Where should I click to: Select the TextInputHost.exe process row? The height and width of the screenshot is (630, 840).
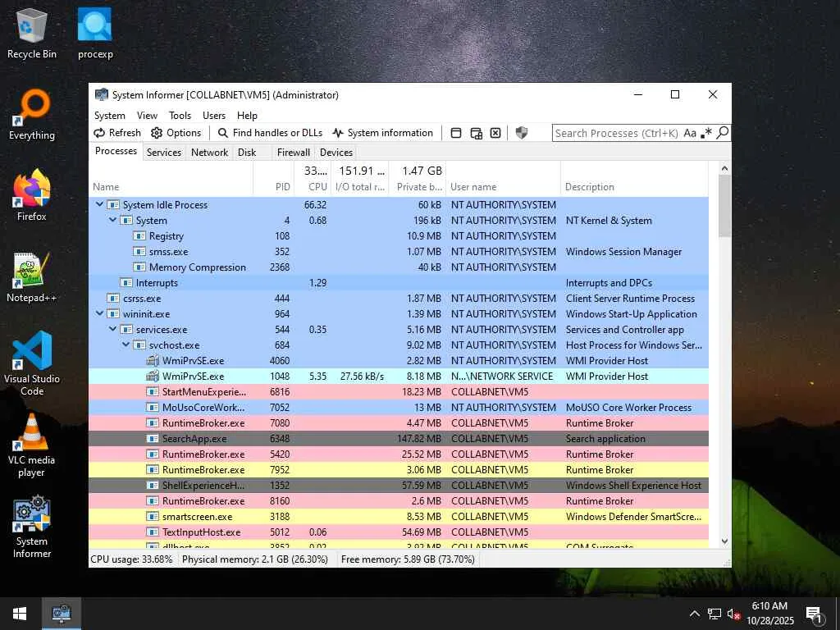(399, 532)
